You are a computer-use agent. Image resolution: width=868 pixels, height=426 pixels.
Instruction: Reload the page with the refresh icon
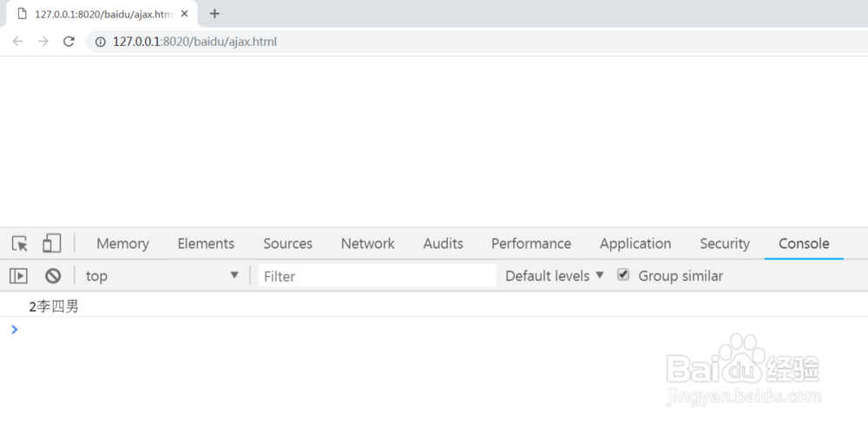69,42
